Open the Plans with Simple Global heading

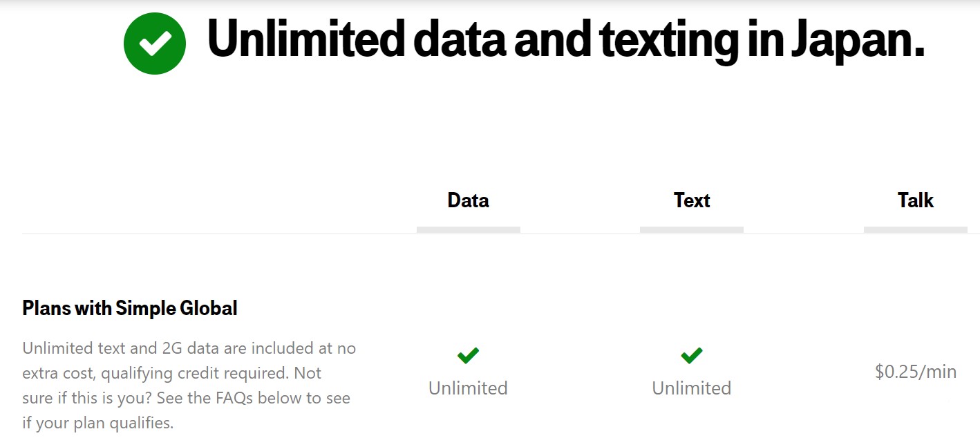130,308
